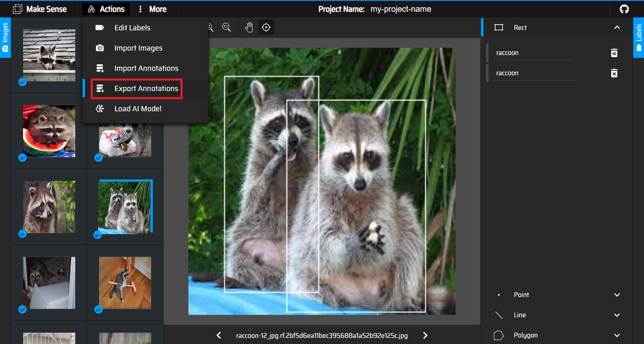Select the raccoon on wood floor thumbnail
Viewport: 644px width, 344px height.
(125, 283)
